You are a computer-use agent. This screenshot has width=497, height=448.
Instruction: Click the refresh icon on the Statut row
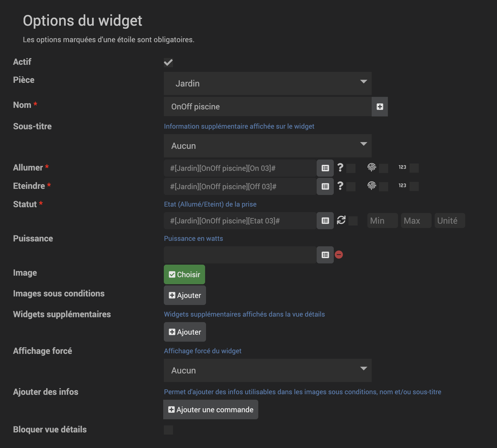[x=341, y=220]
